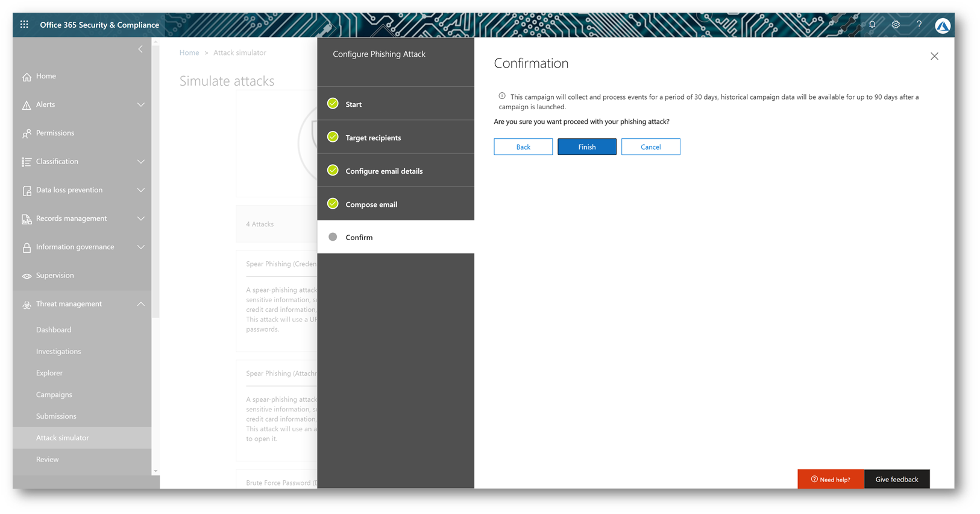Go to the Configure email details step

point(396,171)
